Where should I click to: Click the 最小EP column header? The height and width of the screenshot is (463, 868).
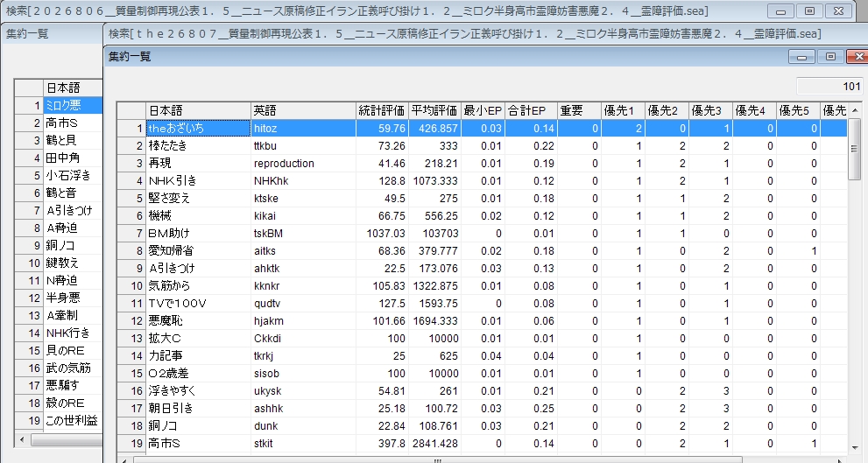click(483, 110)
